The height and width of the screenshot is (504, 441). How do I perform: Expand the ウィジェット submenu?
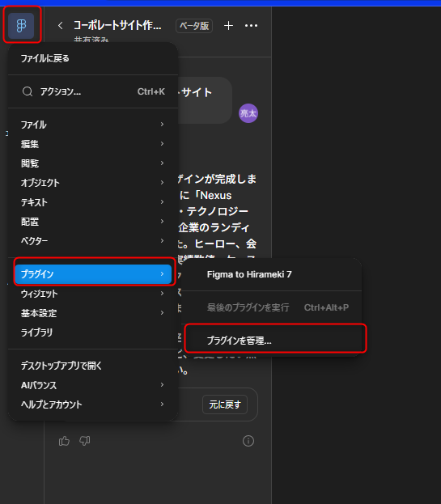tap(93, 294)
